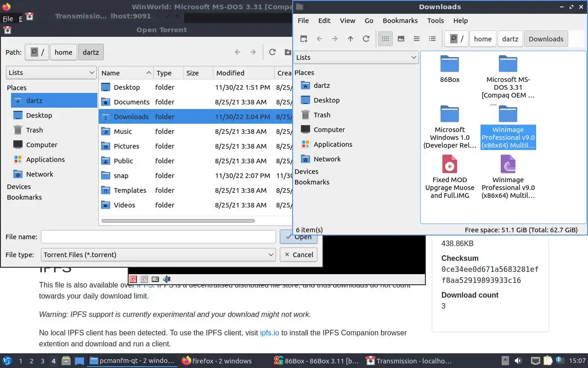The height and width of the screenshot is (368, 588).
Task: Go back in Downloads file manager
Action: (319, 39)
